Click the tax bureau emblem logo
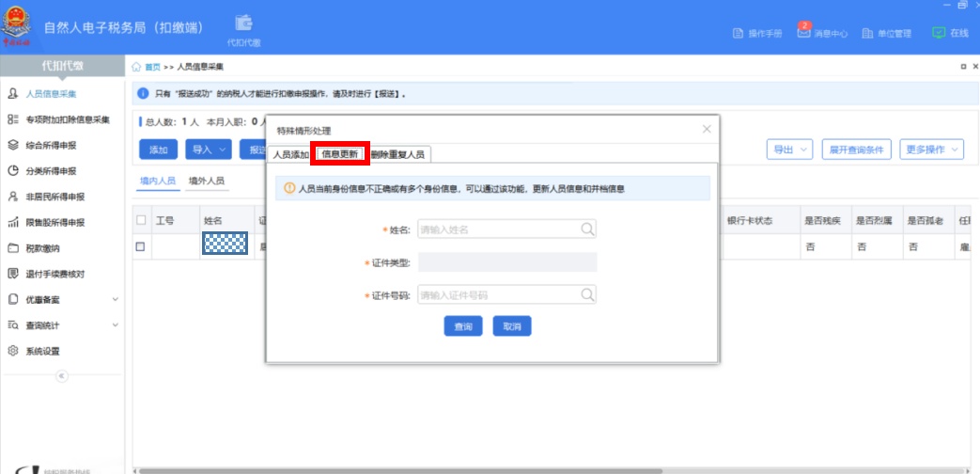 pyautogui.click(x=18, y=27)
